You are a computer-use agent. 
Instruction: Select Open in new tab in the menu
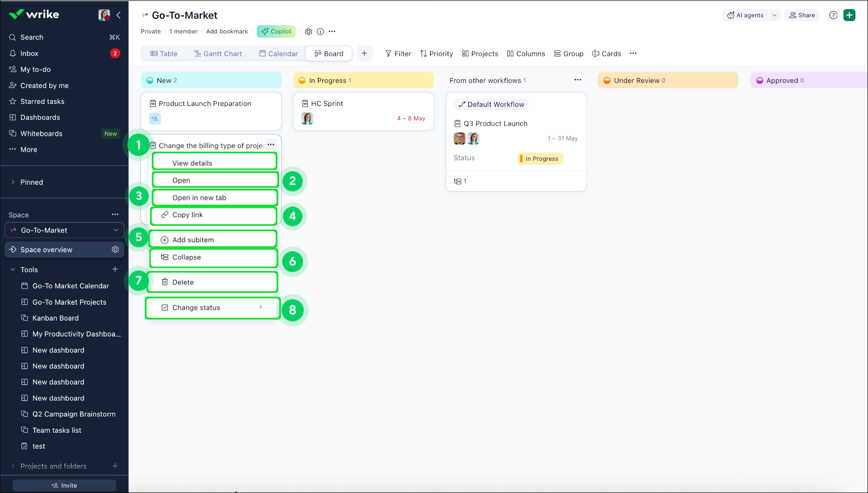(215, 198)
